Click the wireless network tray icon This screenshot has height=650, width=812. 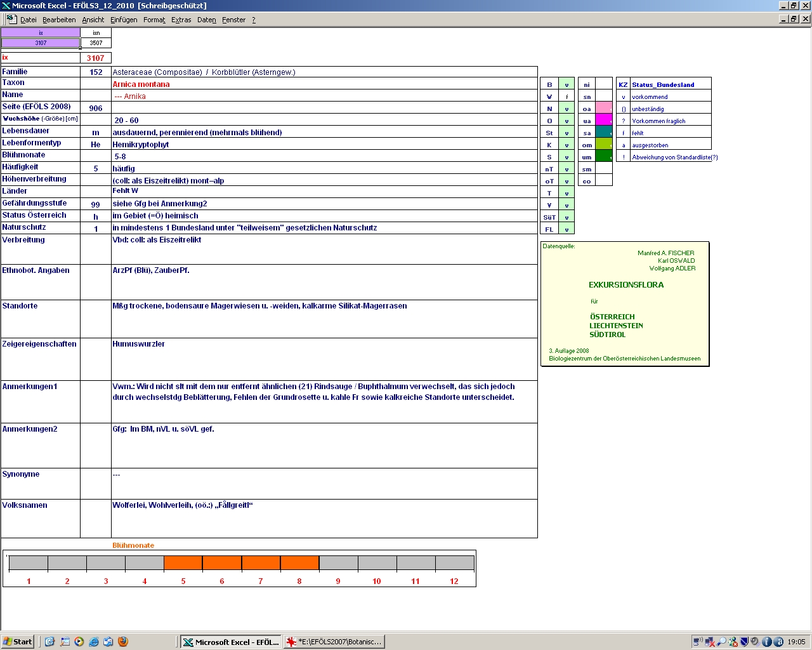698,642
